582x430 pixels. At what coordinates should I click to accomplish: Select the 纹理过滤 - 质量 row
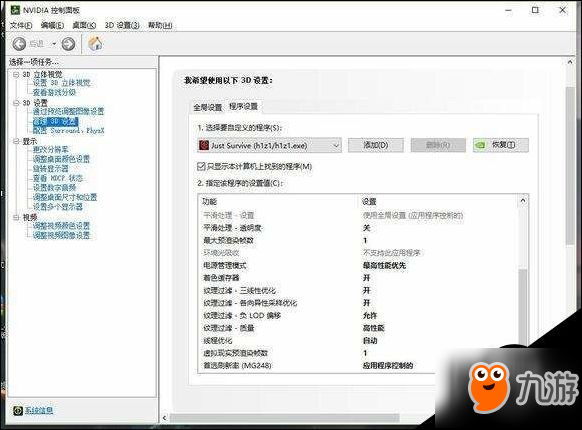coord(358,328)
